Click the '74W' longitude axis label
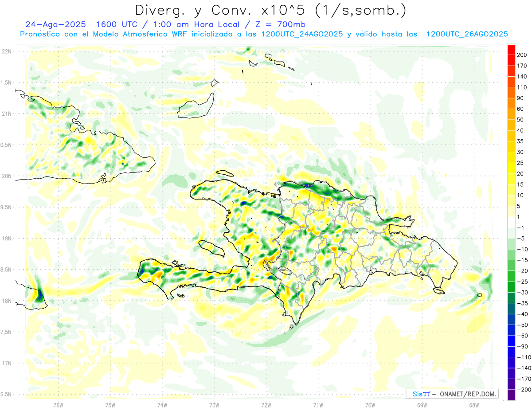 [x=162, y=405]
